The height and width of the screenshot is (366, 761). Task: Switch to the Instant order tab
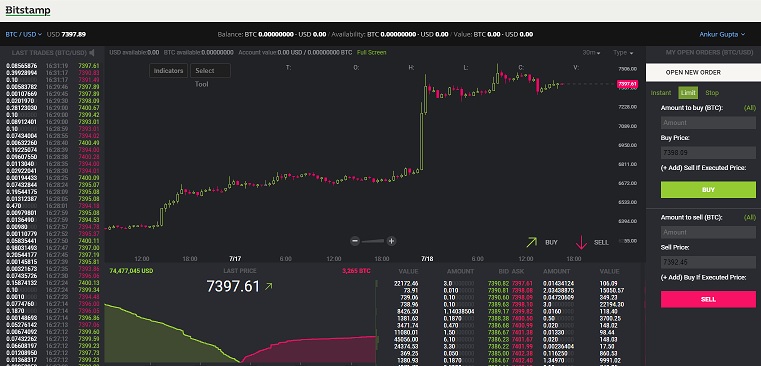click(661, 93)
